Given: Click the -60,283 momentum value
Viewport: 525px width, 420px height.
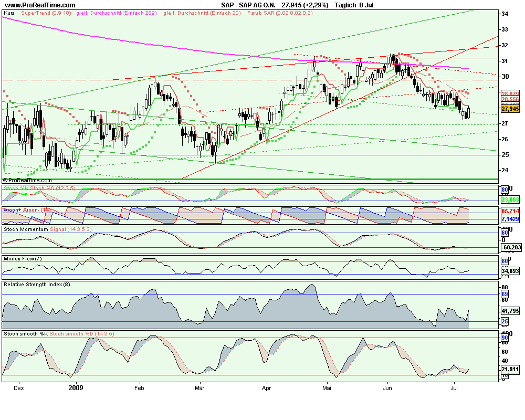Looking at the screenshot, I should coord(511,247).
